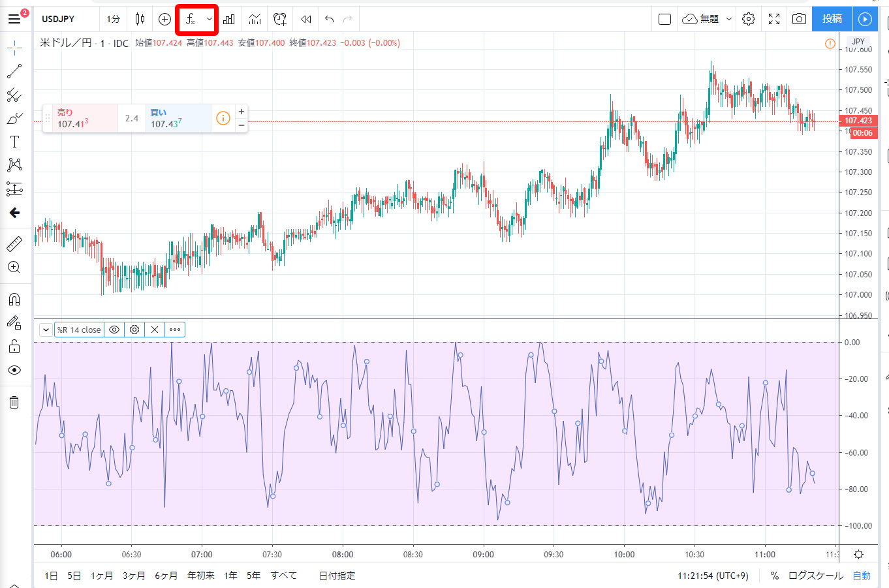Screen dimensions: 889x588
Task: Add a compare symbol with plus icon
Action: pos(164,19)
